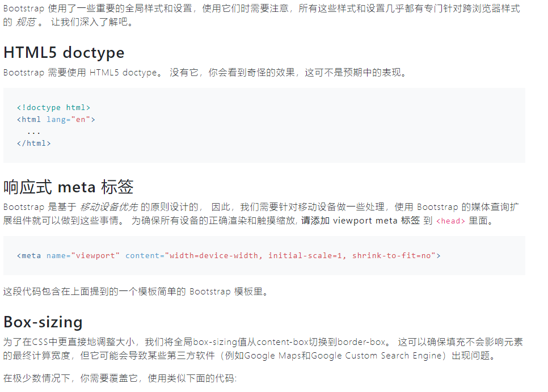Click the inline <head> code tag
Image resolution: width=548 pixels, height=392 pixels.
tap(451, 221)
